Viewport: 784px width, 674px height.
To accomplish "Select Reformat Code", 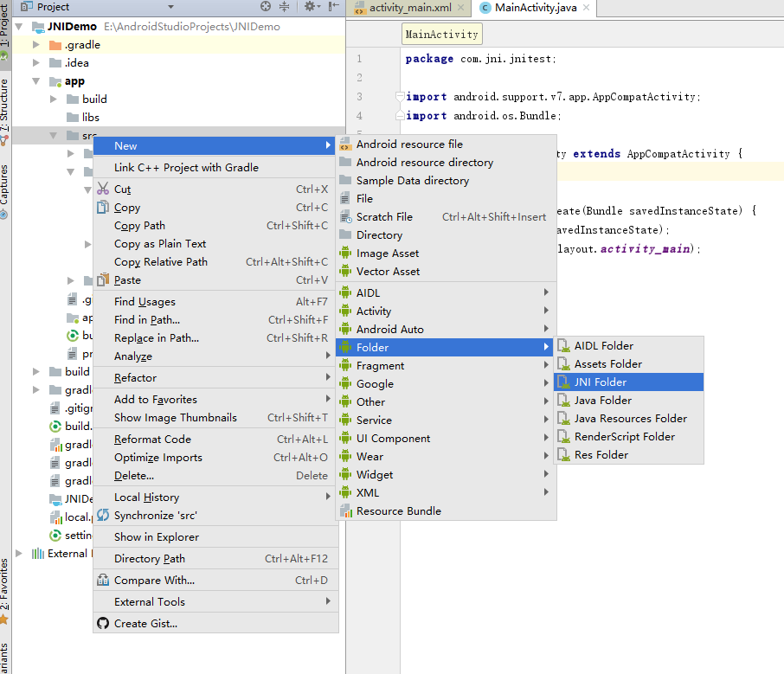I will (x=214, y=439).
